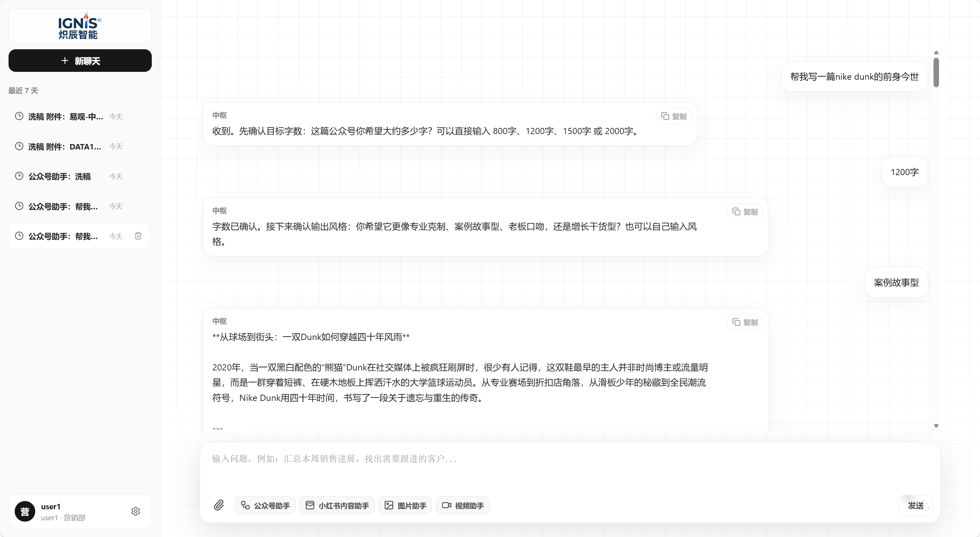
Task: Click the username user1
Action: point(51,507)
